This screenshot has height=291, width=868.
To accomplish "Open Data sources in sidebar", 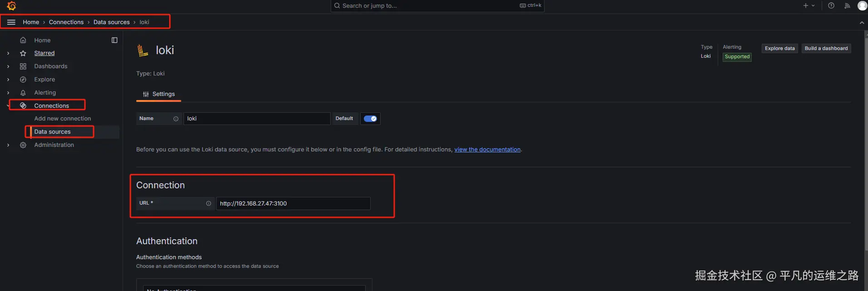I will tap(52, 132).
